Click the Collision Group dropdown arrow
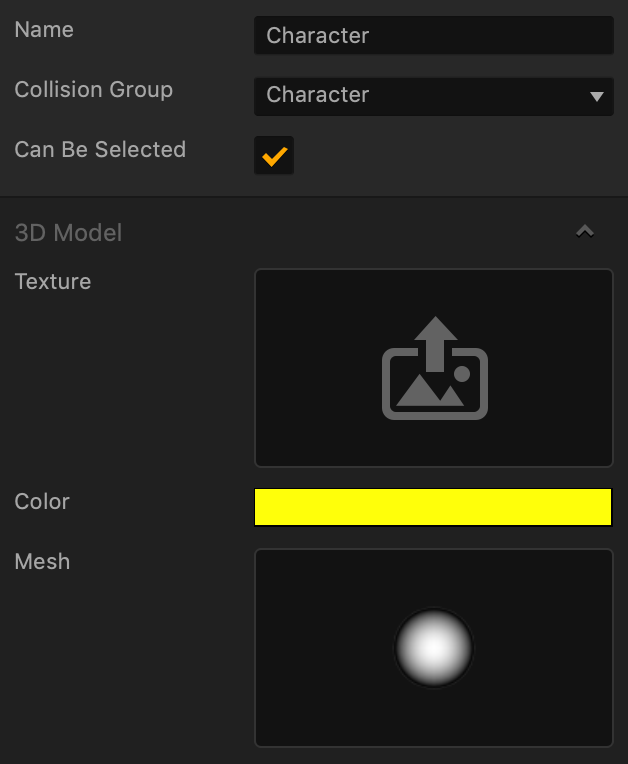This screenshot has height=764, width=628. pyautogui.click(x=597, y=97)
